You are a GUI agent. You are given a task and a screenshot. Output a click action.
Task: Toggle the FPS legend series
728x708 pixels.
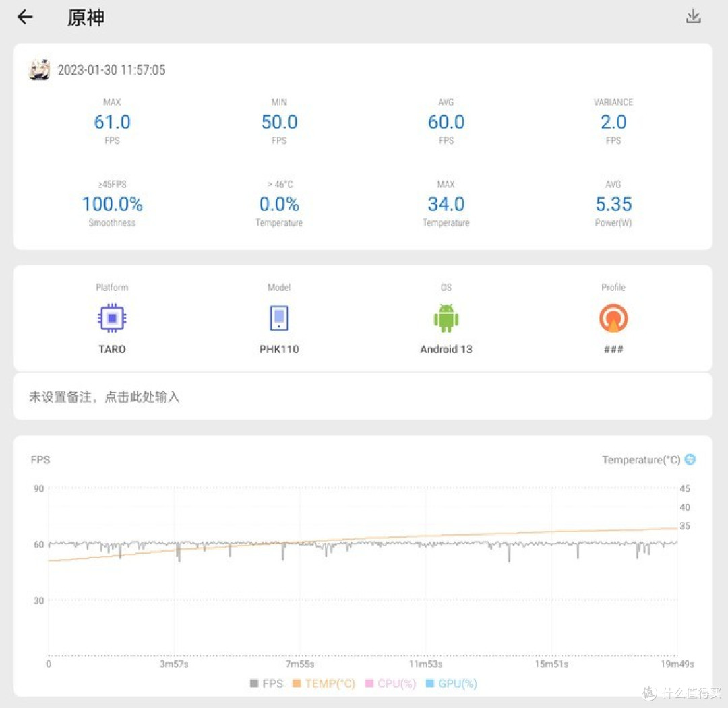266,683
